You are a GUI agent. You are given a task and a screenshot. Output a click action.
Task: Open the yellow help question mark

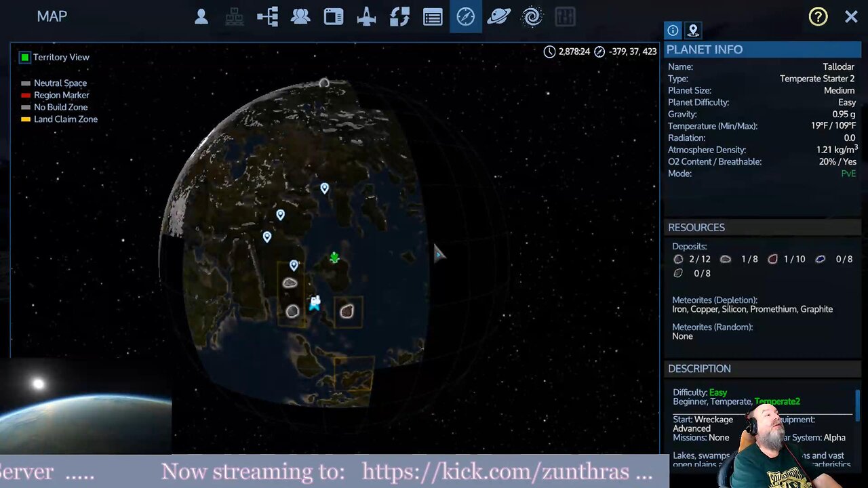click(818, 17)
